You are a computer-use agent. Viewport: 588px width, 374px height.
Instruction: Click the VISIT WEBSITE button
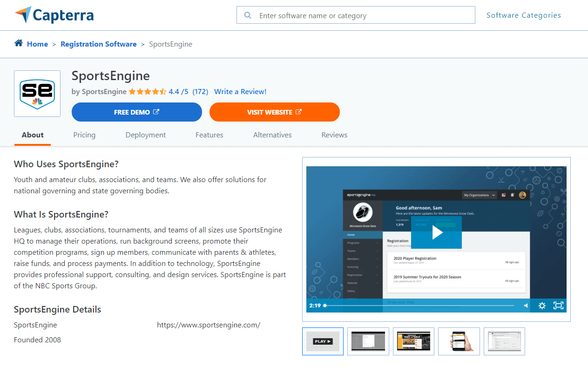pyautogui.click(x=275, y=112)
